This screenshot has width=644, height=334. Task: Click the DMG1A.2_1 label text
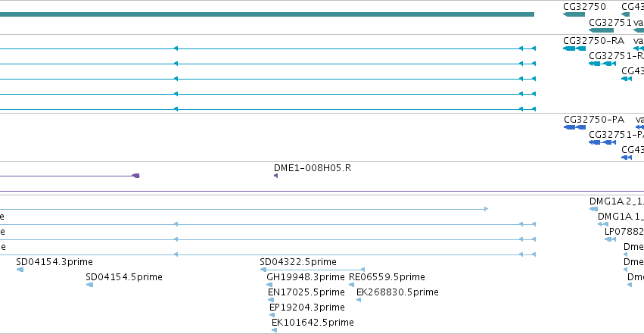(x=617, y=201)
